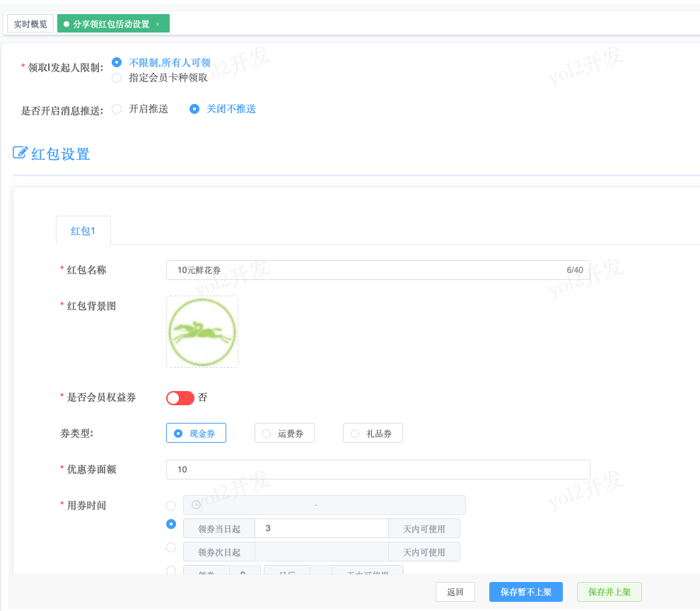Click 保存并上架 button

click(609, 592)
